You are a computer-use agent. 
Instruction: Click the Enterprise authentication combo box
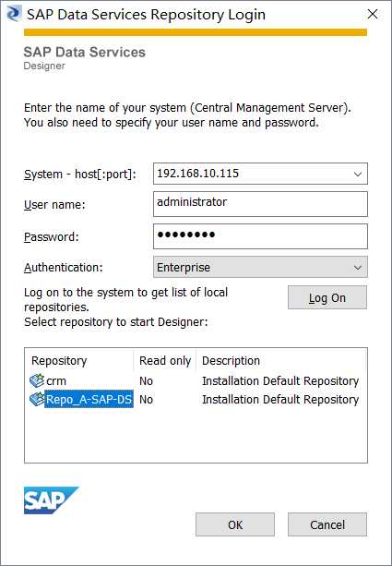260,267
